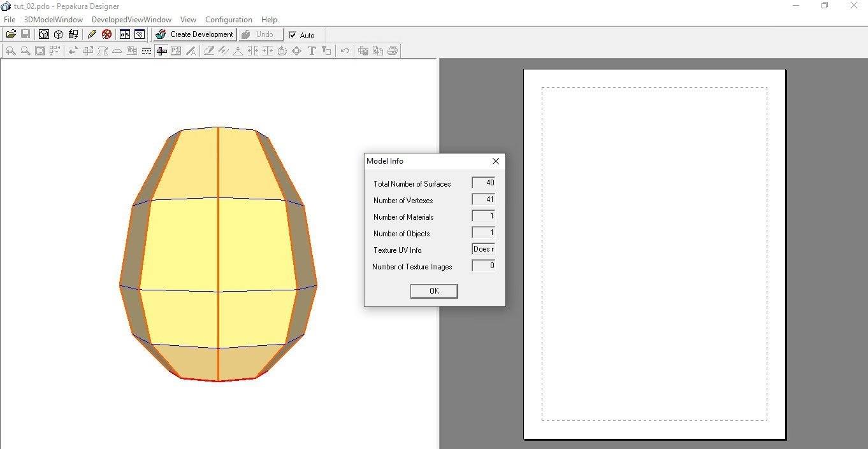Click the yellow pencil edge tool icon
This screenshot has width=868, height=449.
pos(92,34)
